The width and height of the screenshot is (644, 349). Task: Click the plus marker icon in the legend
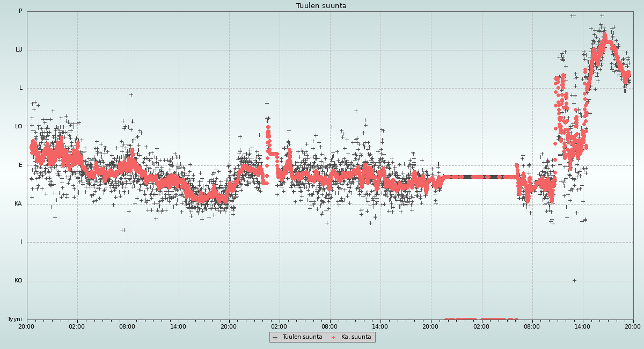click(275, 337)
